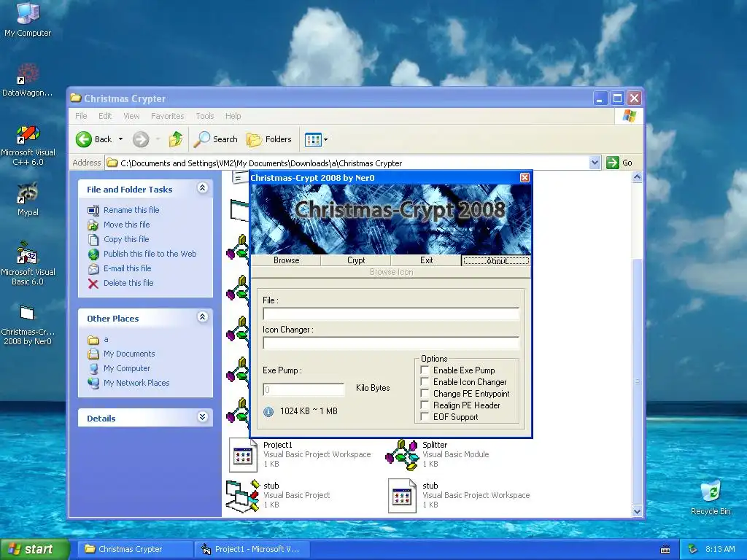
Task: Select Splitter Visual Basic Module file
Action: 438,454
